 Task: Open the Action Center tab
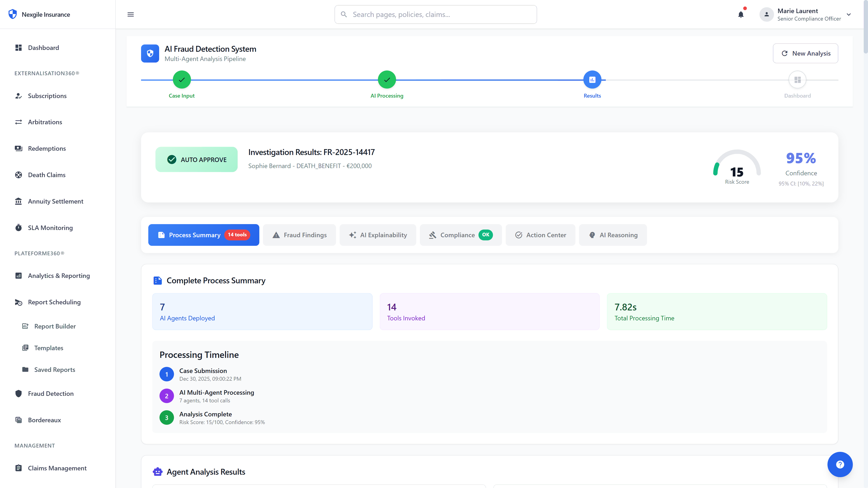coord(540,235)
